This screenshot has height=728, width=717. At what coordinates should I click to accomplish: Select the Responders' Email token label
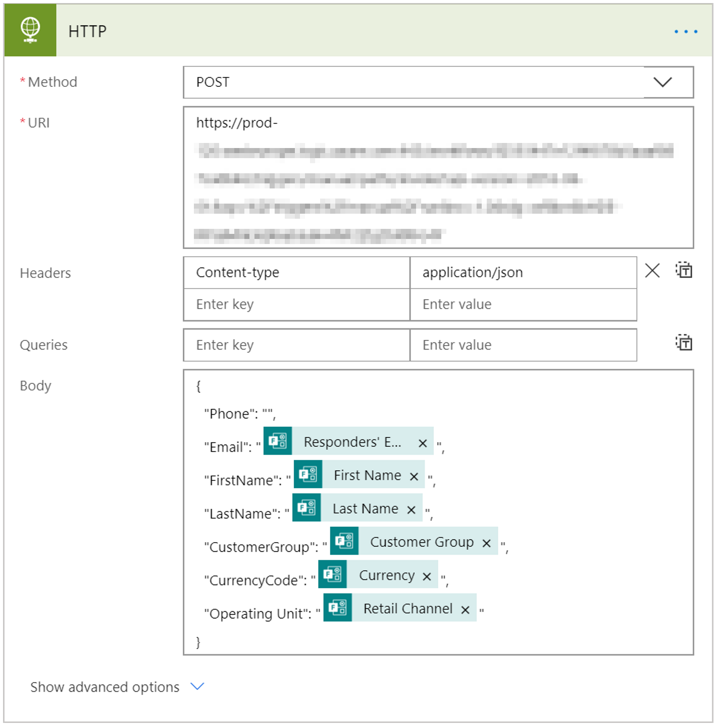point(352,442)
